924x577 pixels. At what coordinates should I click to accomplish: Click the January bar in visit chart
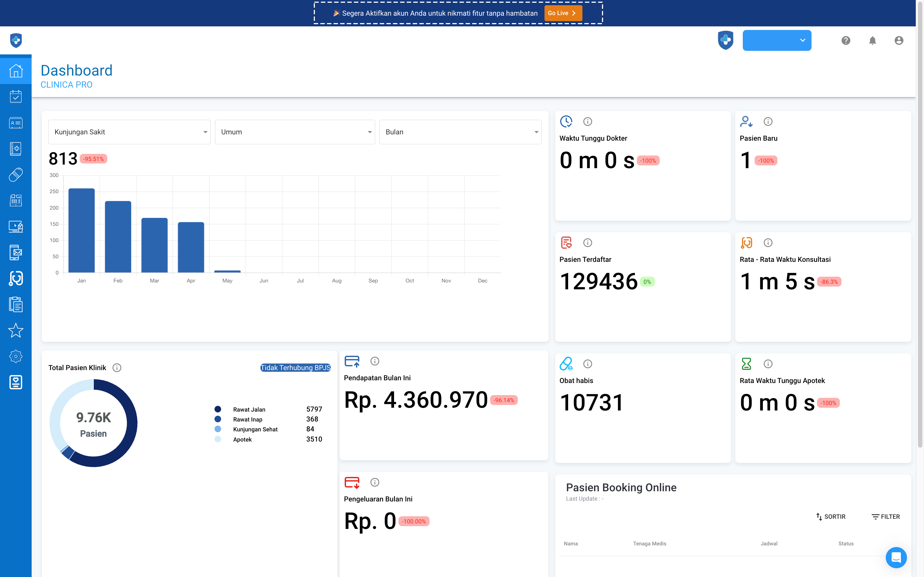coord(81,230)
